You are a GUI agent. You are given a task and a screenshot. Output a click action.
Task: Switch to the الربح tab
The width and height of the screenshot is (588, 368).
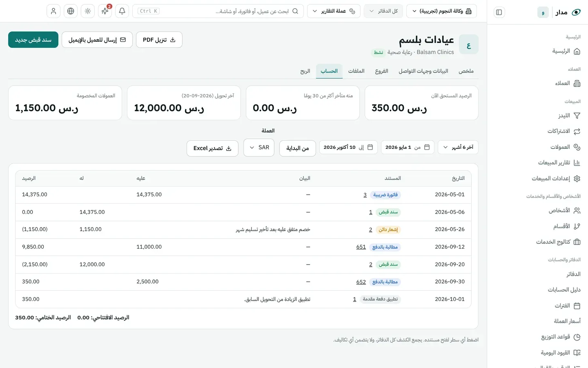click(x=305, y=71)
